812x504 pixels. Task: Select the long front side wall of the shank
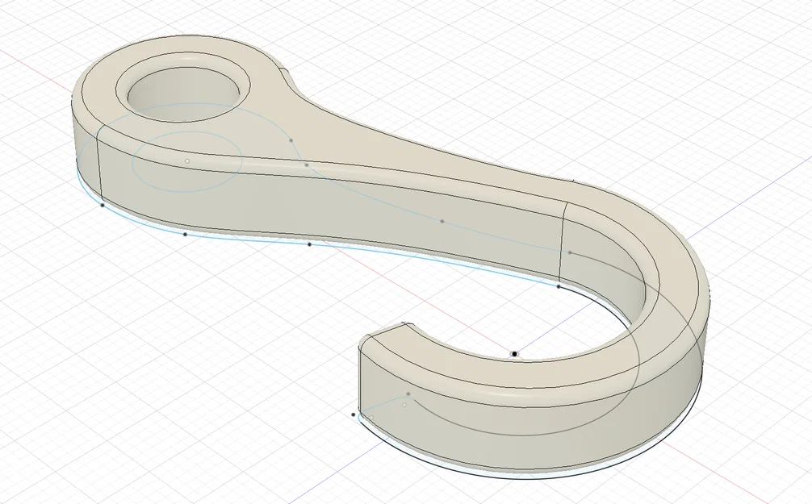pos(332,207)
